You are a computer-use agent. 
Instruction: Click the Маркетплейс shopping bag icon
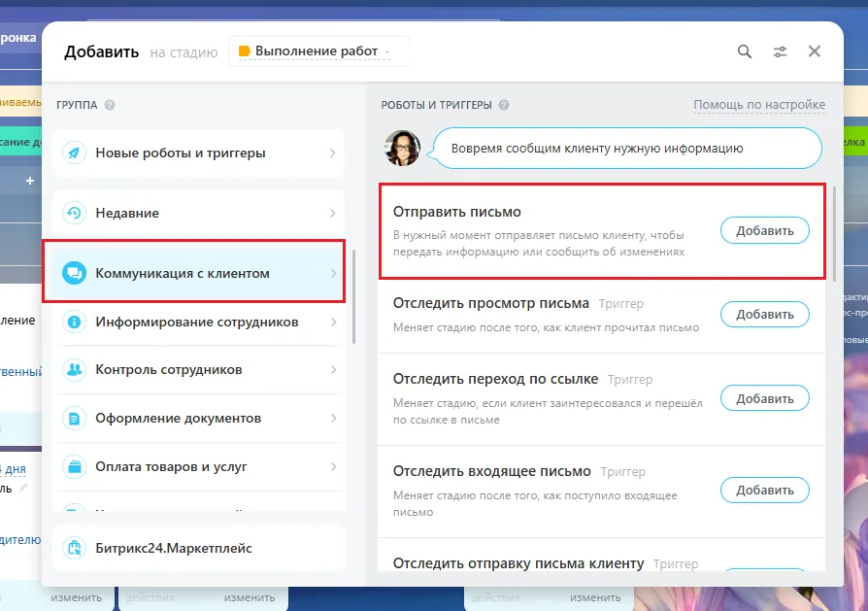[74, 548]
